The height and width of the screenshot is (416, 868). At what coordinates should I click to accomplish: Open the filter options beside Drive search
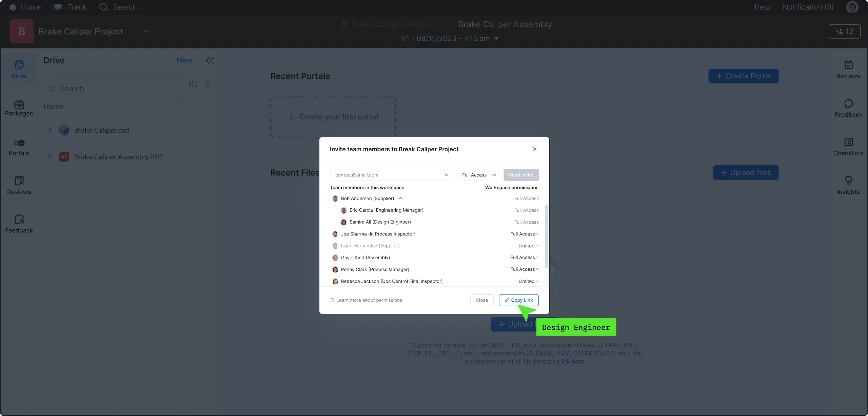[x=192, y=84]
